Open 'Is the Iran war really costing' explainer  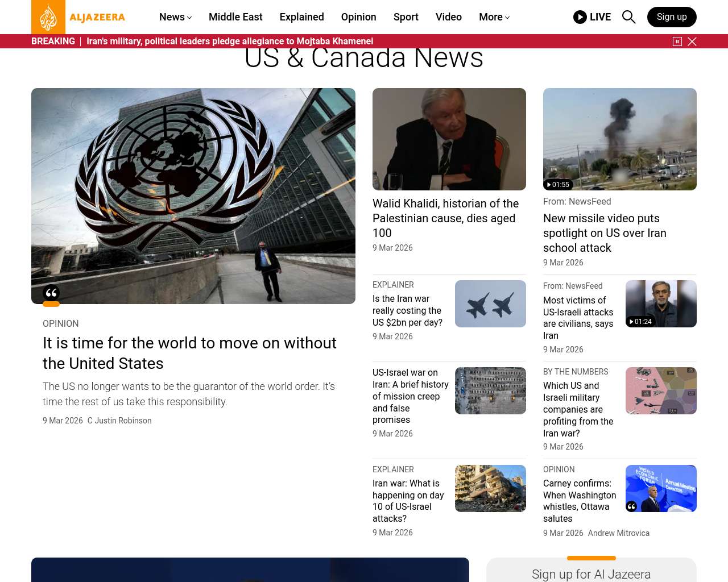(407, 311)
